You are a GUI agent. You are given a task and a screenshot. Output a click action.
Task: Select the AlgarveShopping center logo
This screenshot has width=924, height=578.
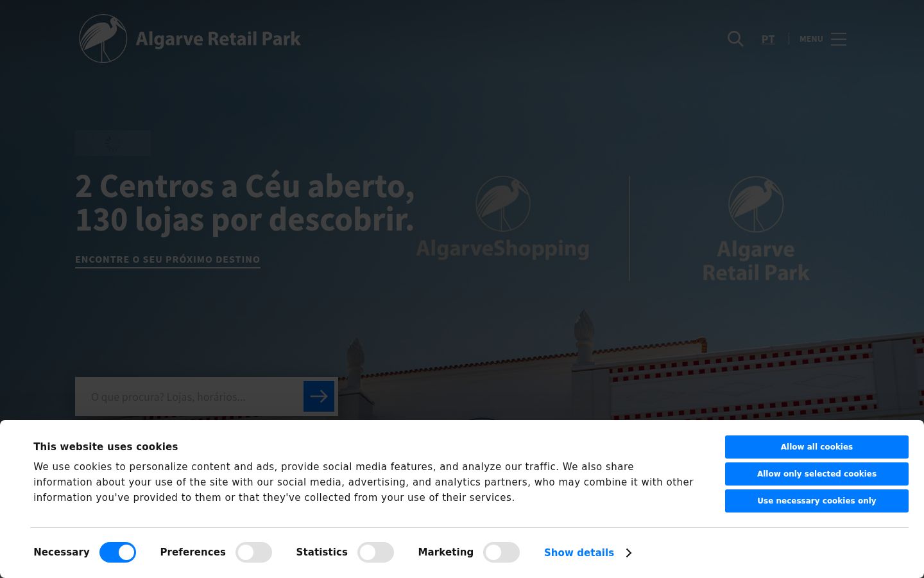[x=503, y=218]
